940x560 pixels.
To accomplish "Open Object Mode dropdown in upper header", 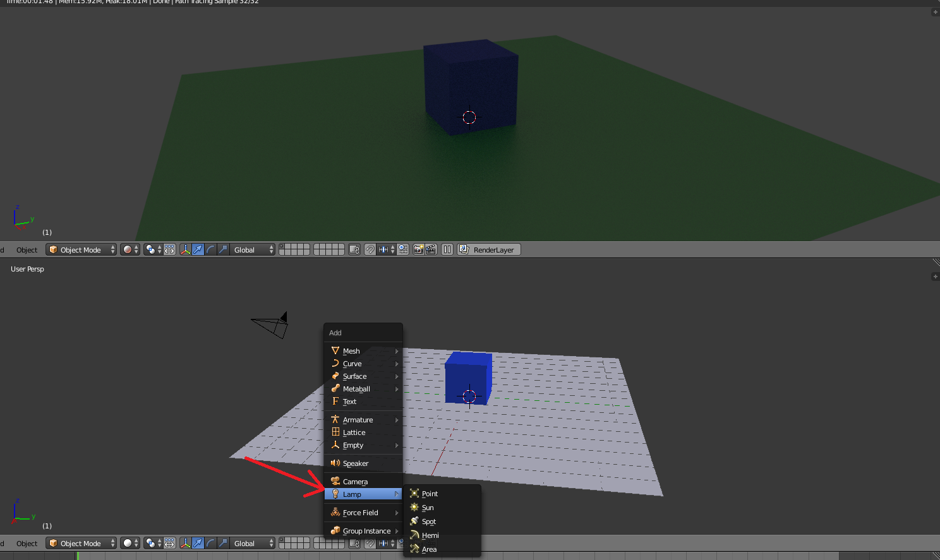I will click(81, 249).
